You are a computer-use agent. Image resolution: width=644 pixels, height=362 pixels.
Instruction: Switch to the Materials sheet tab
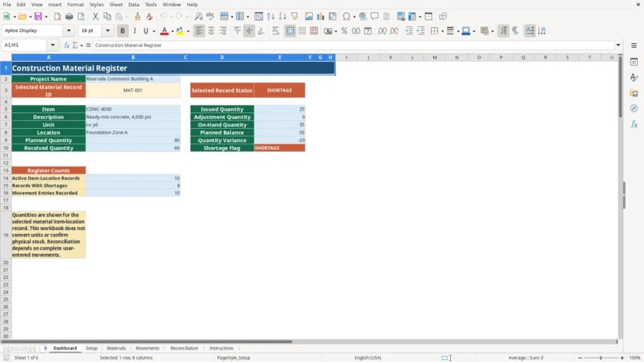[x=116, y=348]
